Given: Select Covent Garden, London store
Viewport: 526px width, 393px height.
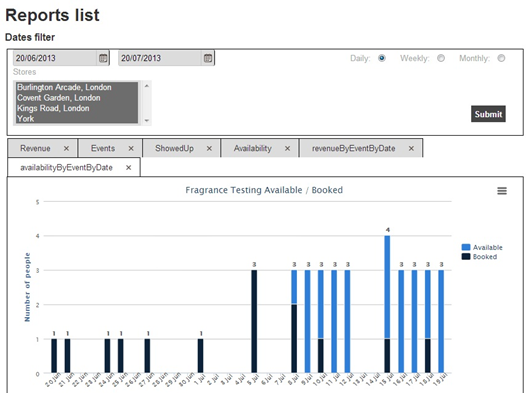Looking at the screenshot, I should [x=77, y=98].
